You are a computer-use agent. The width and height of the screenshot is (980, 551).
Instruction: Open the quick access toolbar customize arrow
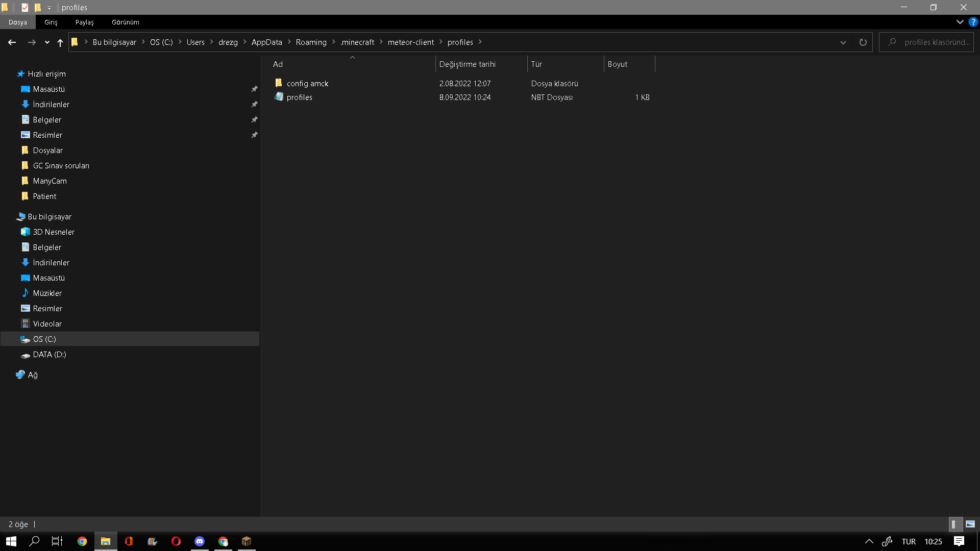pos(50,8)
